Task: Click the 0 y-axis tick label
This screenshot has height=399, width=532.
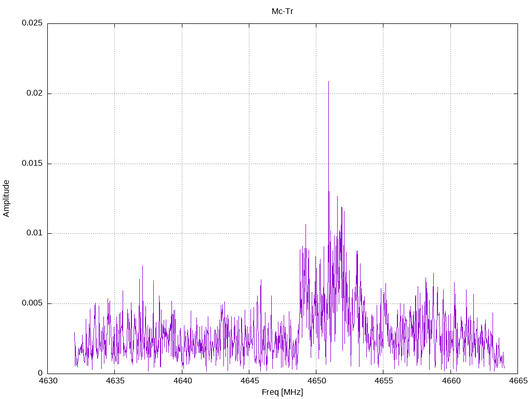Action: pos(41,373)
